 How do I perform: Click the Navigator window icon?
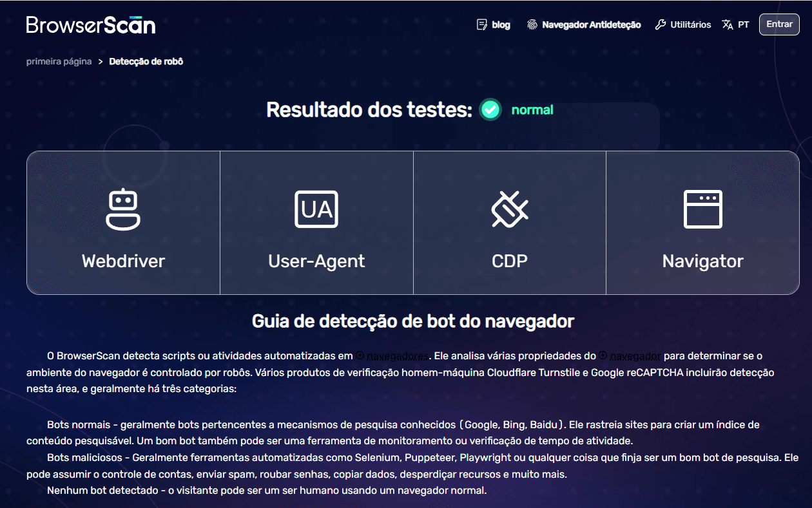[x=703, y=209]
